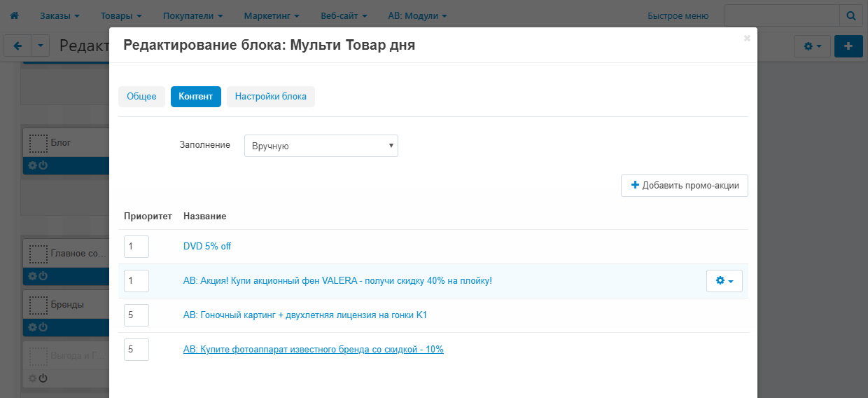
Task: Click the search magnifier icon
Action: pyautogui.click(x=850, y=15)
